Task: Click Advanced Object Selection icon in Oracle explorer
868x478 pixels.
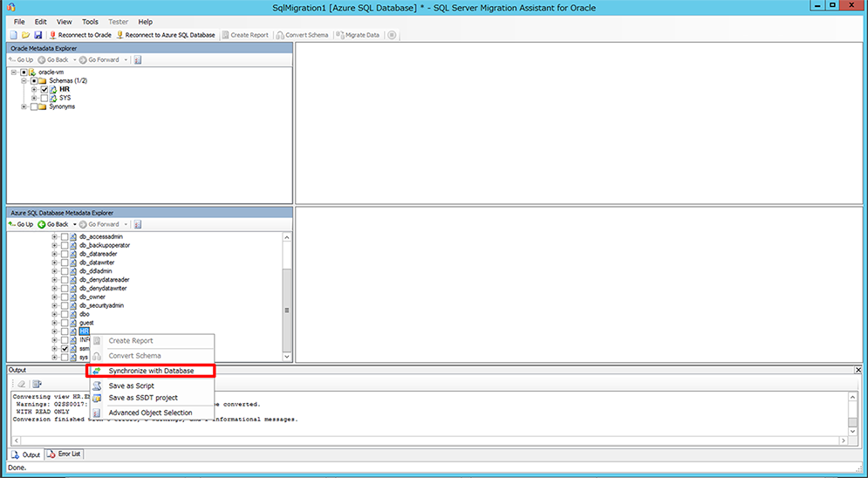Action: point(138,59)
